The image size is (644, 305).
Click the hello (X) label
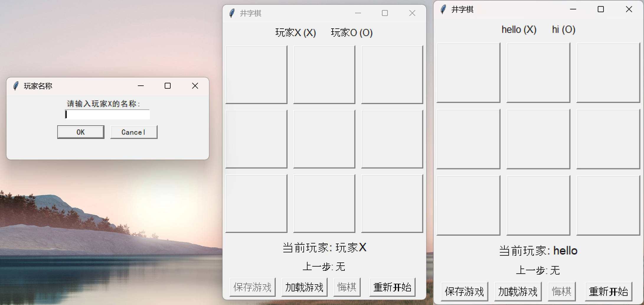point(519,30)
